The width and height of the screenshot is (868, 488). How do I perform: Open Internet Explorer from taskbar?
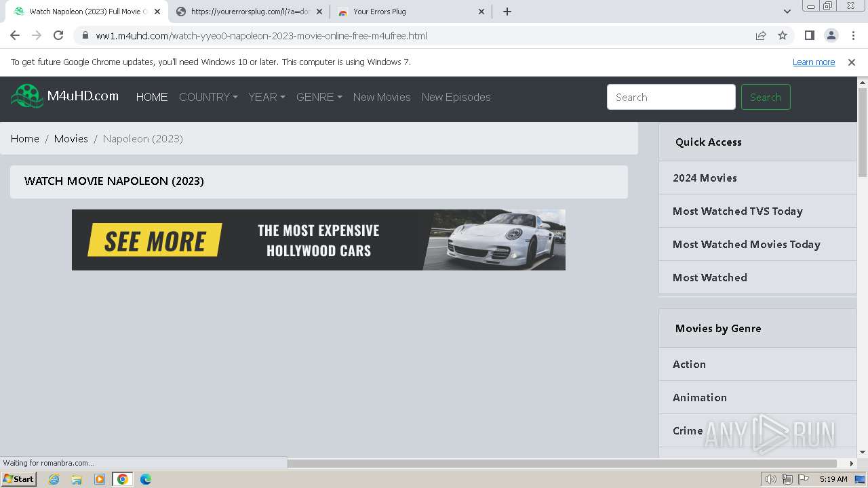point(54,479)
